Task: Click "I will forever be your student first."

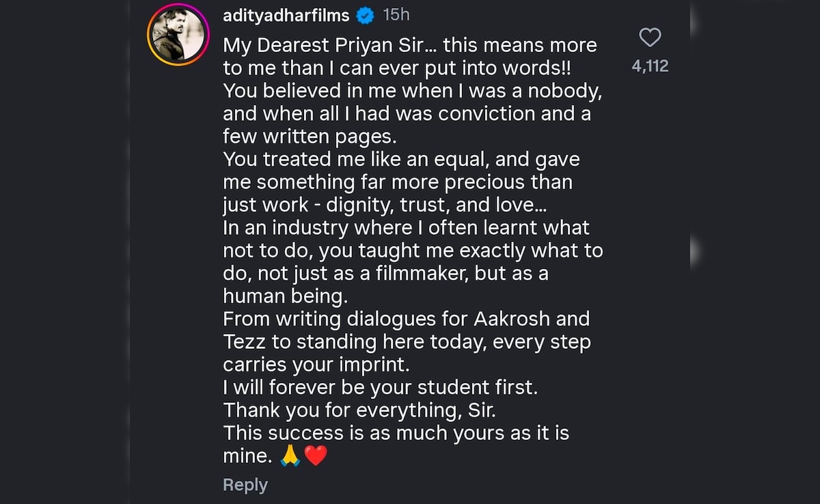Action: coord(381,387)
